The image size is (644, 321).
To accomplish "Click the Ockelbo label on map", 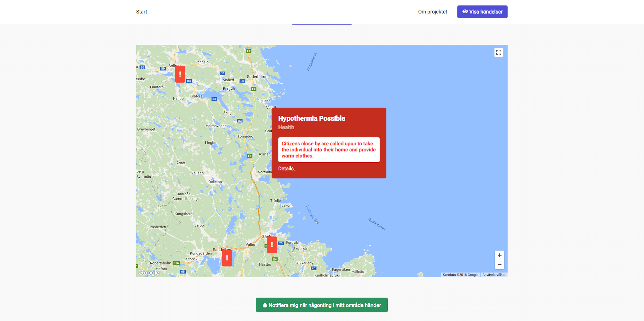I will pos(215,182).
